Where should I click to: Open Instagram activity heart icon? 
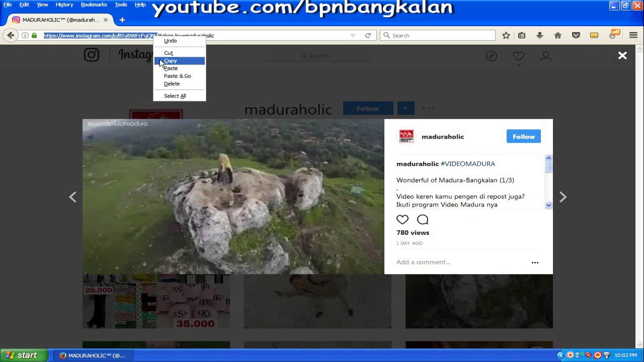click(519, 56)
